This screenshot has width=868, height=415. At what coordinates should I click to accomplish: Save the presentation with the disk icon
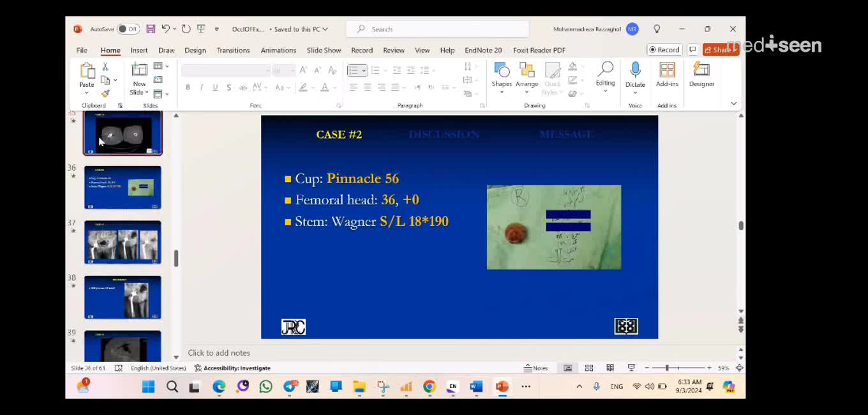click(x=151, y=29)
